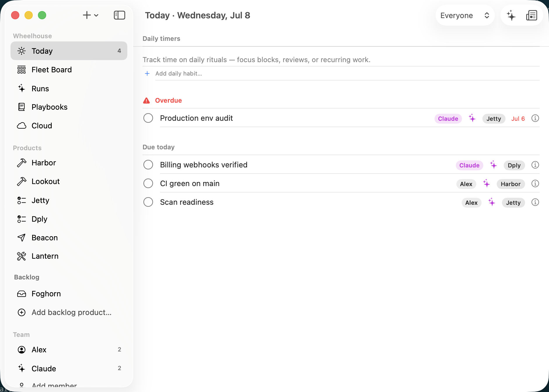Image resolution: width=549 pixels, height=392 pixels.
Task: Select the Lookout product
Action: tap(69, 181)
